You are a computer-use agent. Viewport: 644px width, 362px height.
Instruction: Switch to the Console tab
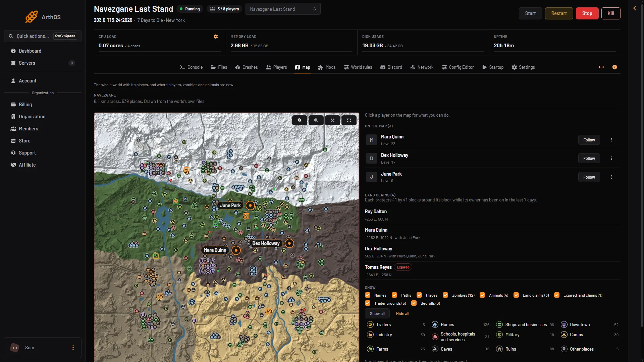(191, 67)
